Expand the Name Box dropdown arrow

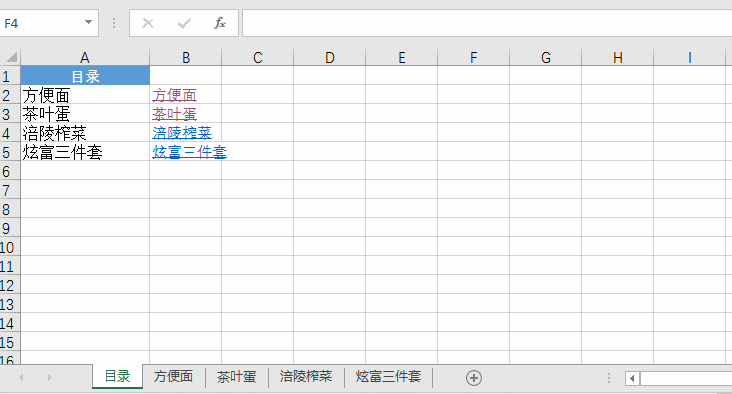88,22
